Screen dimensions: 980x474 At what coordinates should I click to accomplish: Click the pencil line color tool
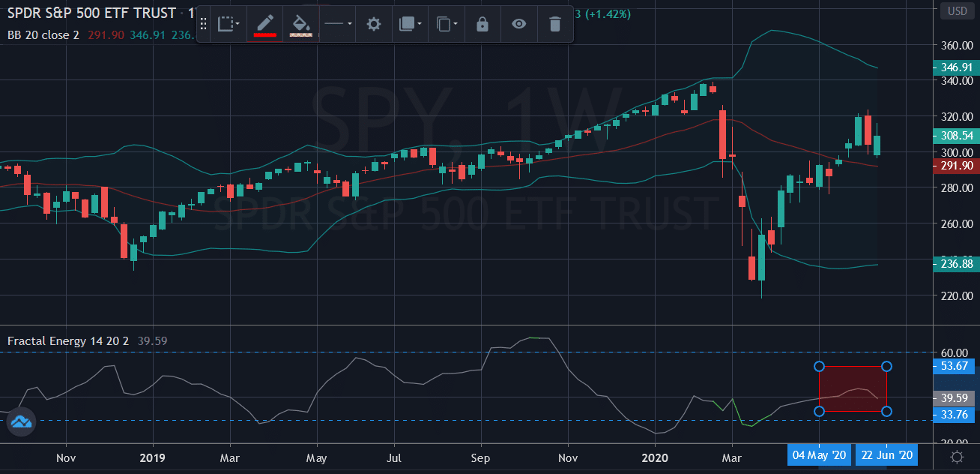pyautogui.click(x=265, y=24)
